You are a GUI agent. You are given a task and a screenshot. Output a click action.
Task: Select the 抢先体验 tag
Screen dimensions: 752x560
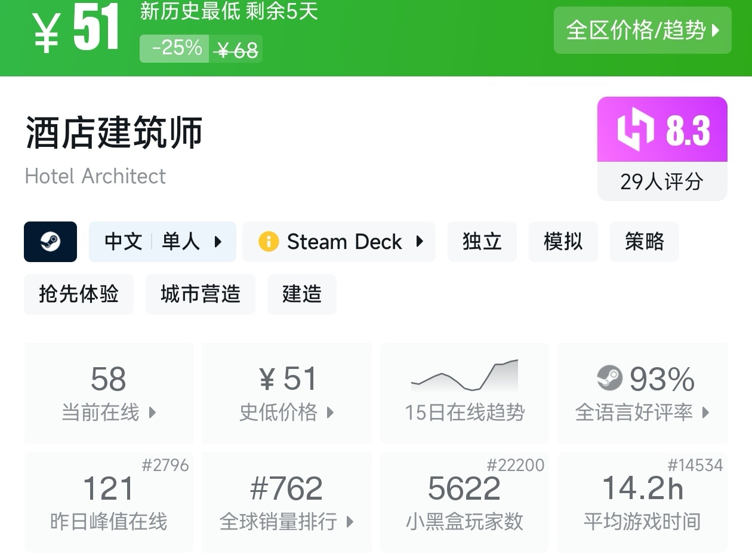(x=79, y=294)
